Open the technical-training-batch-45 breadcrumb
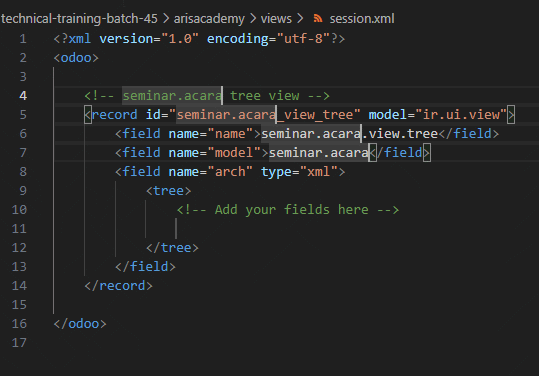Image resolution: width=539 pixels, height=376 pixels. pos(79,19)
